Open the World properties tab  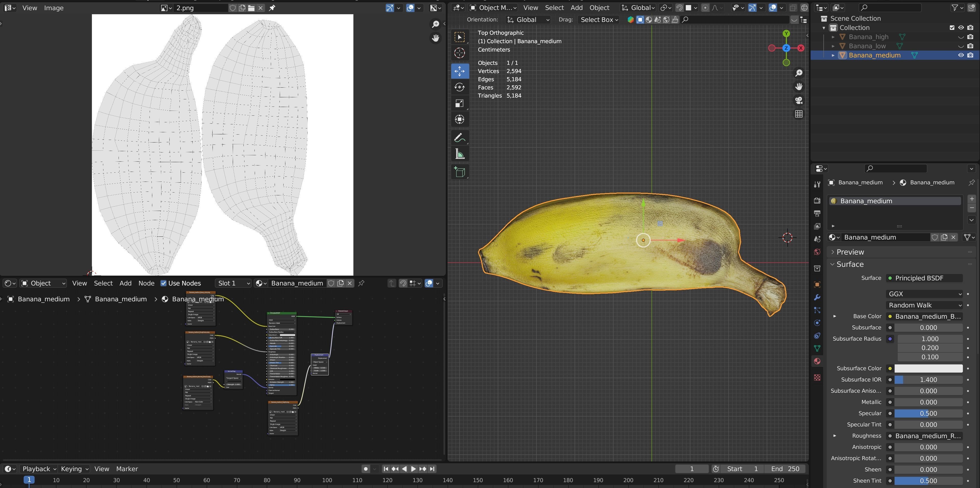(x=817, y=252)
